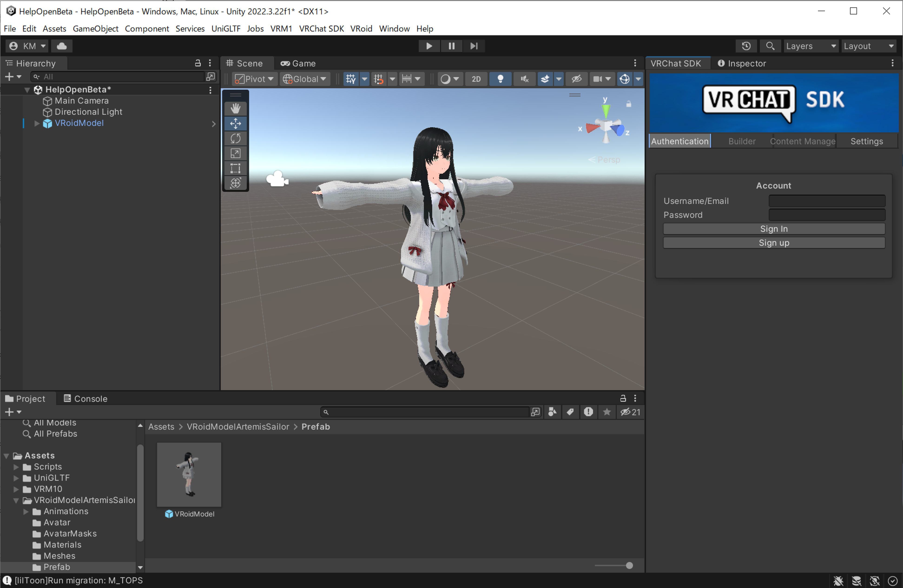
Task: Click the status bar debug mode icon
Action: (x=838, y=580)
